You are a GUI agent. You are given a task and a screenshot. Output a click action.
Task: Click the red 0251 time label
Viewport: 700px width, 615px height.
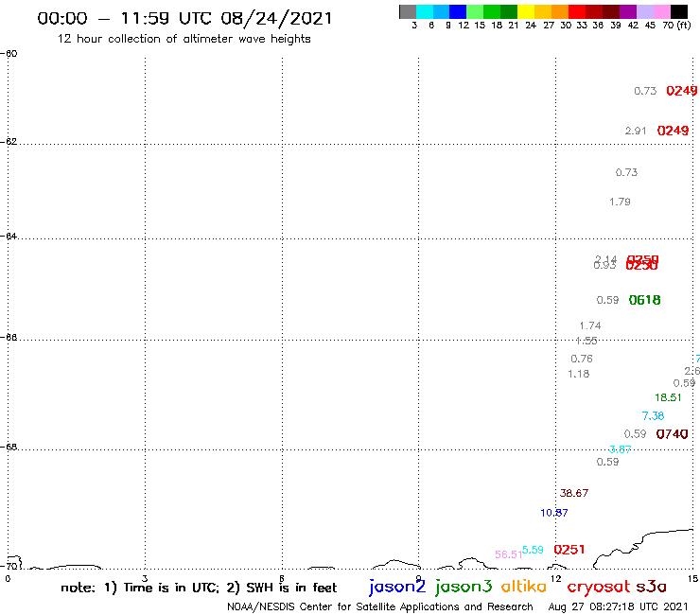(x=569, y=550)
